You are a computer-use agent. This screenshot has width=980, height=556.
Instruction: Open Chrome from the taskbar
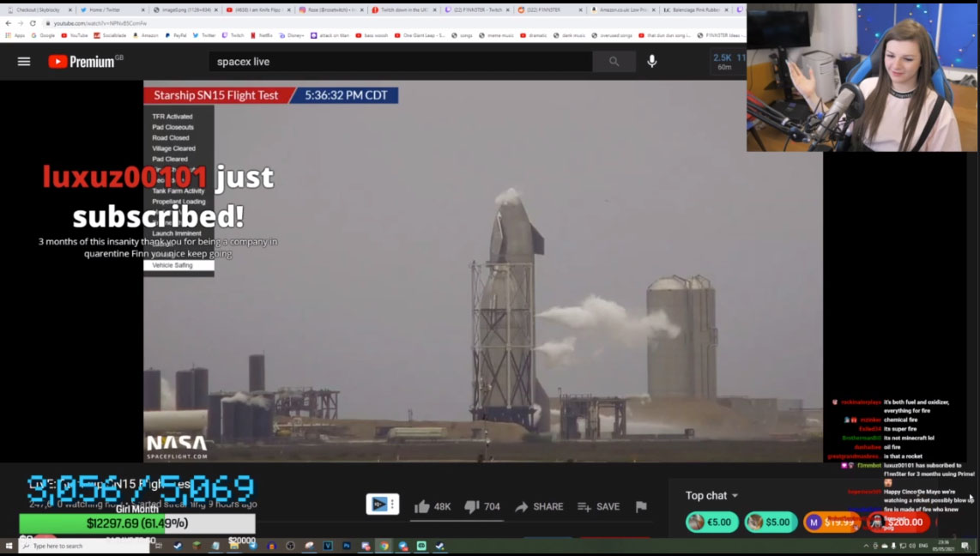384,546
